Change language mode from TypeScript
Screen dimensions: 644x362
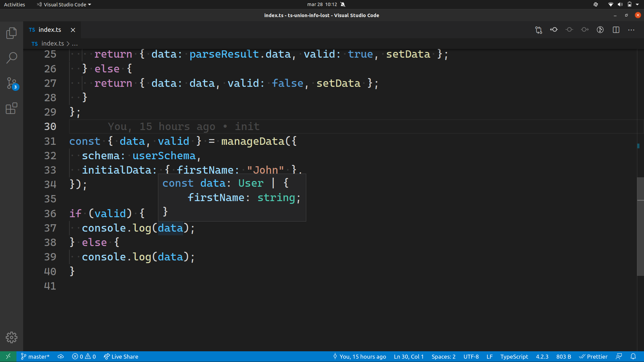(x=514, y=356)
